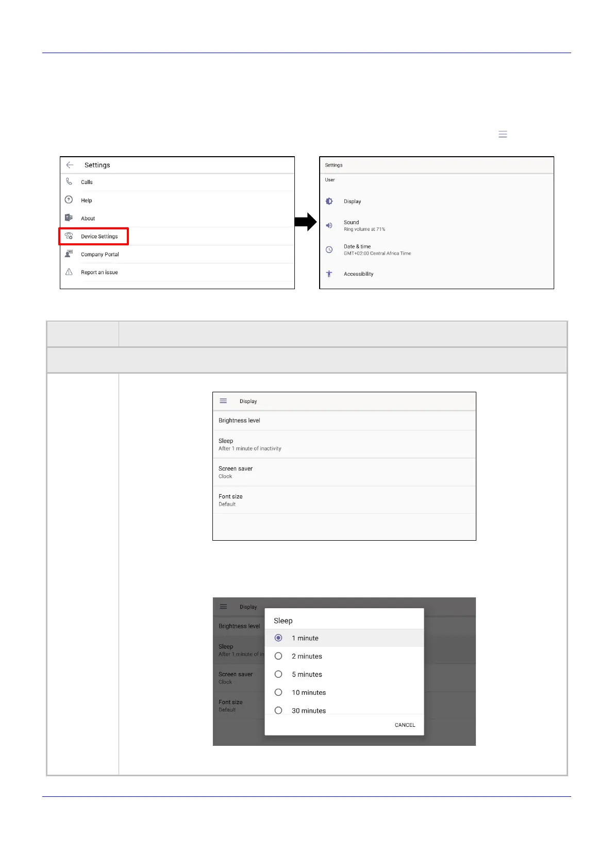Click the Device Settings phone-gear icon
Screen dimensions: 614x868
pyautogui.click(x=69, y=236)
